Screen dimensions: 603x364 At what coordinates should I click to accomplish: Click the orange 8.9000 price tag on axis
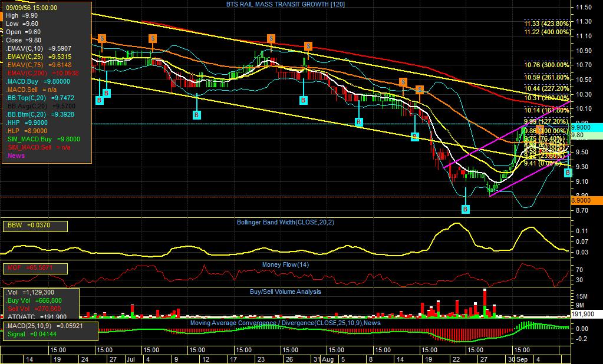coord(587,201)
